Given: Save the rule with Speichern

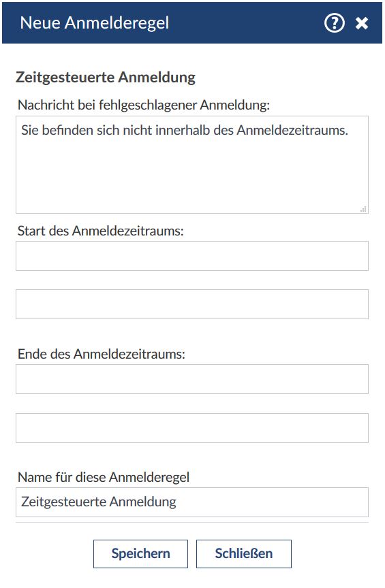Looking at the screenshot, I should (140, 553).
